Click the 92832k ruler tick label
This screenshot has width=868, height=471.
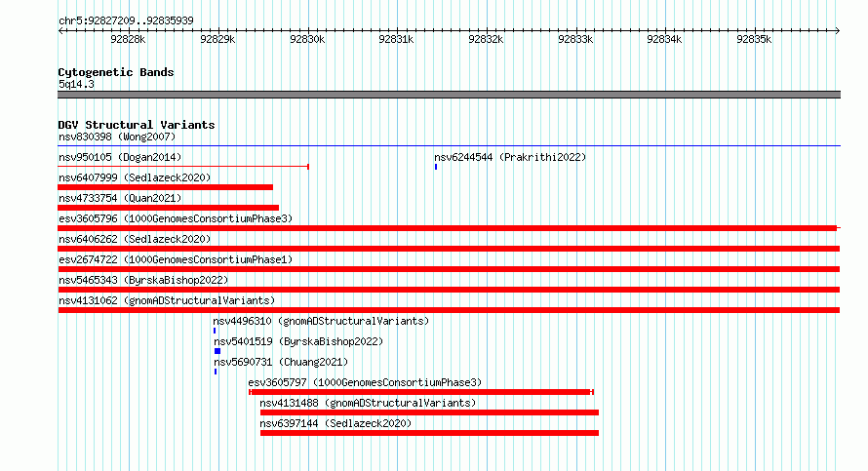click(x=486, y=39)
